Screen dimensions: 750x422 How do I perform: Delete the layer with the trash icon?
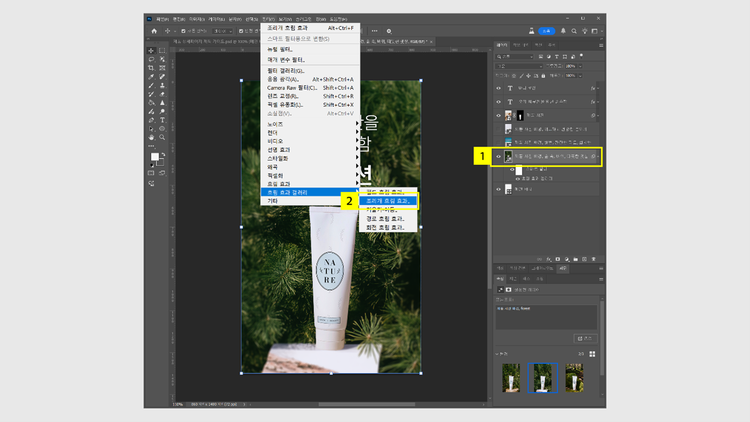coord(594,259)
